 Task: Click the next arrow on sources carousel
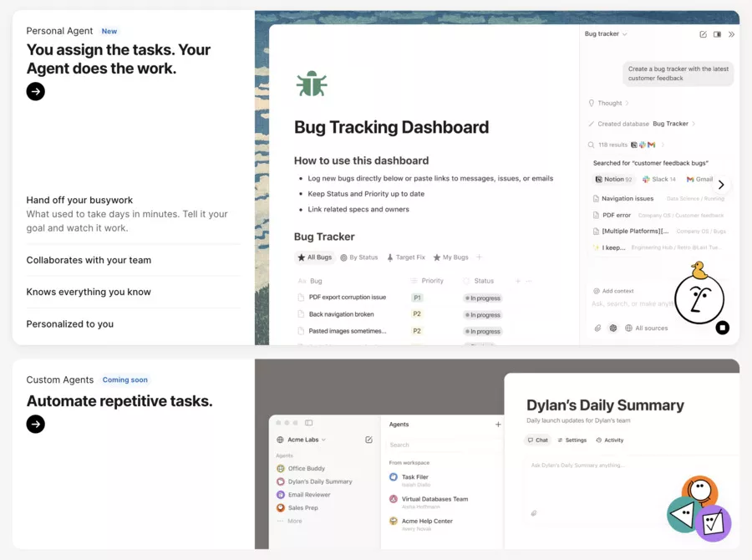[721, 185]
